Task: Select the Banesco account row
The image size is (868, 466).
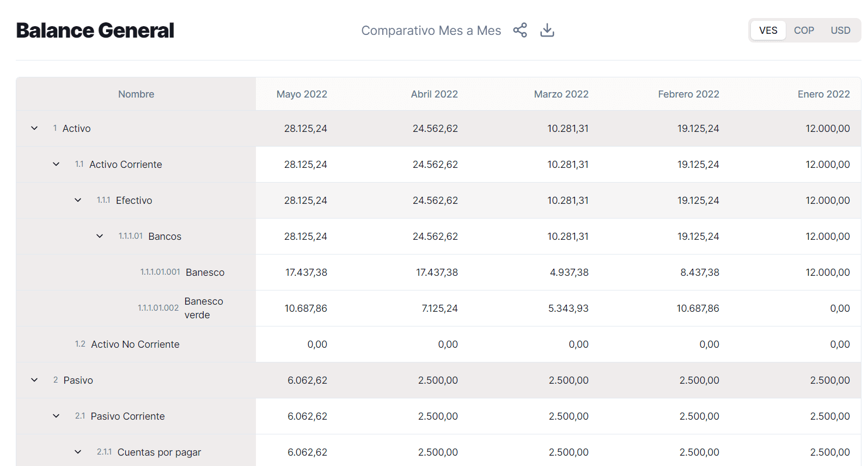Action: pyautogui.click(x=205, y=273)
